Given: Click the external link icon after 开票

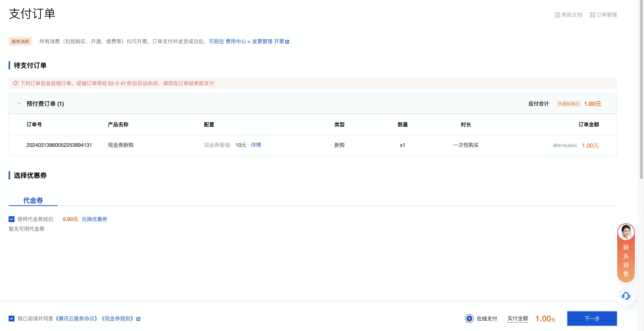Looking at the screenshot, I should point(287,42).
